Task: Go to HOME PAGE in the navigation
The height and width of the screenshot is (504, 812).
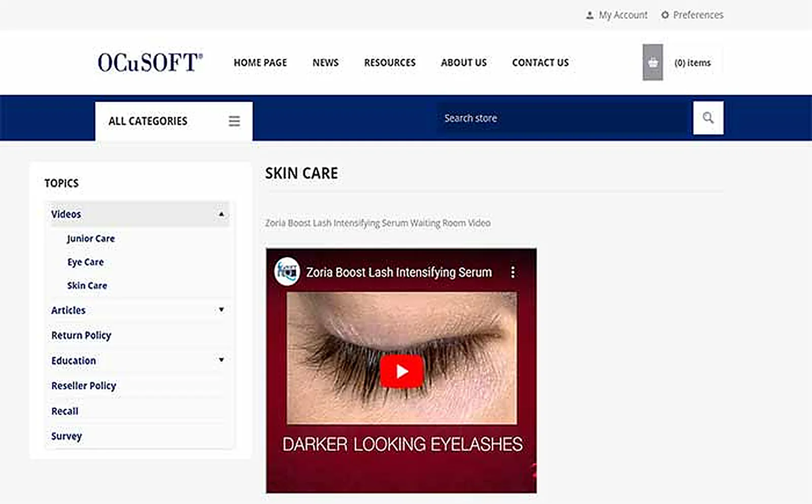Action: coord(260,62)
